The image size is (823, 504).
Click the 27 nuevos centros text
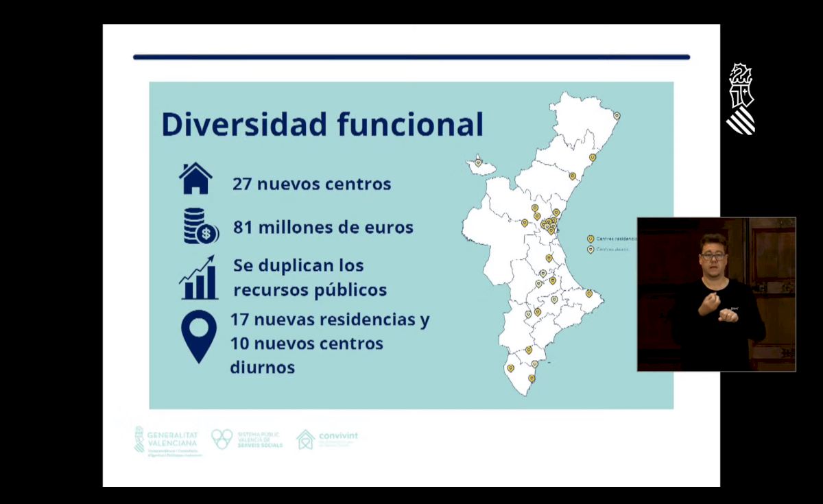click(x=311, y=184)
